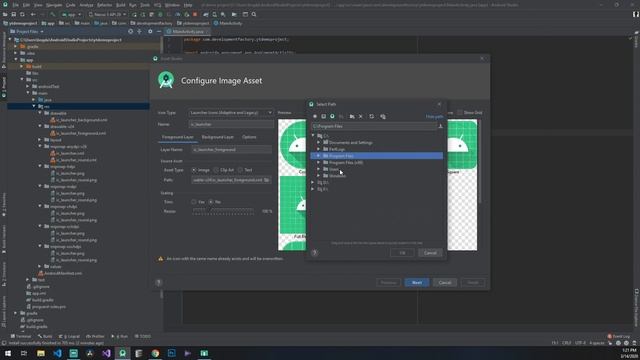Screen dimensions: 640x360
Task: Select the Image asset type radio button
Action: 194,170
